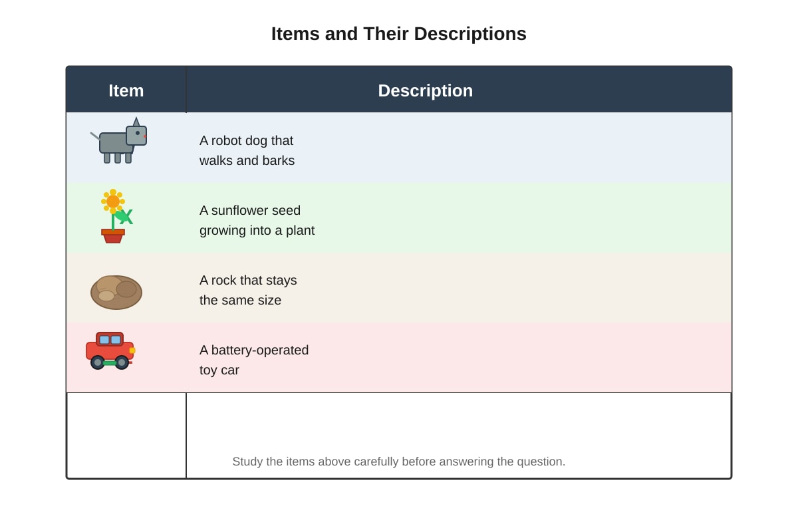Click the 'Study the items above carefully' note
The width and height of the screenshot is (798, 532).
click(x=399, y=462)
